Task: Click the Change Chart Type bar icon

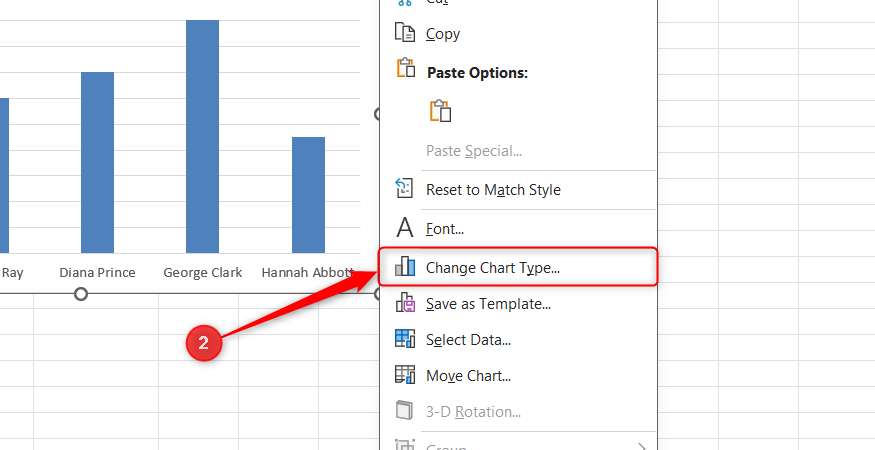Action: point(405,266)
